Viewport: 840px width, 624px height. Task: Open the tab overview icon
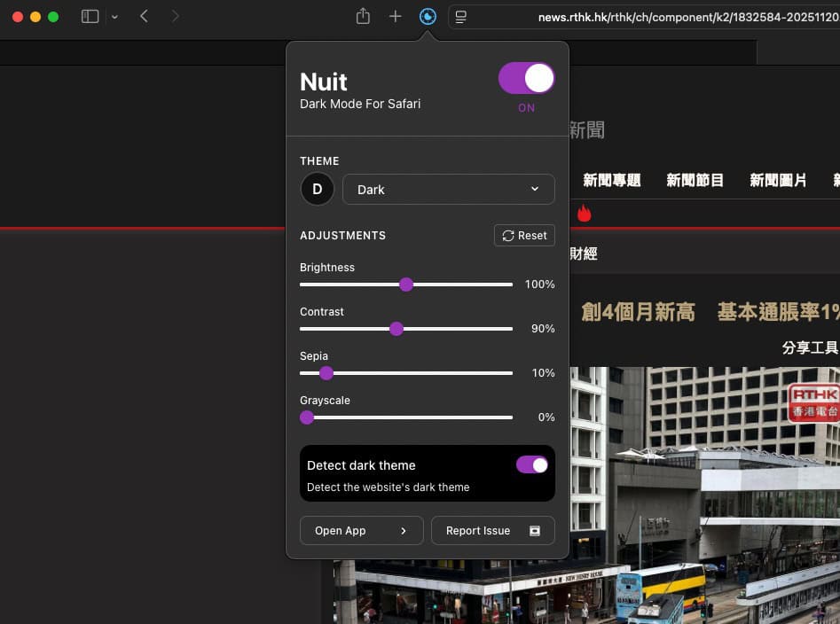pyautogui.click(x=461, y=15)
